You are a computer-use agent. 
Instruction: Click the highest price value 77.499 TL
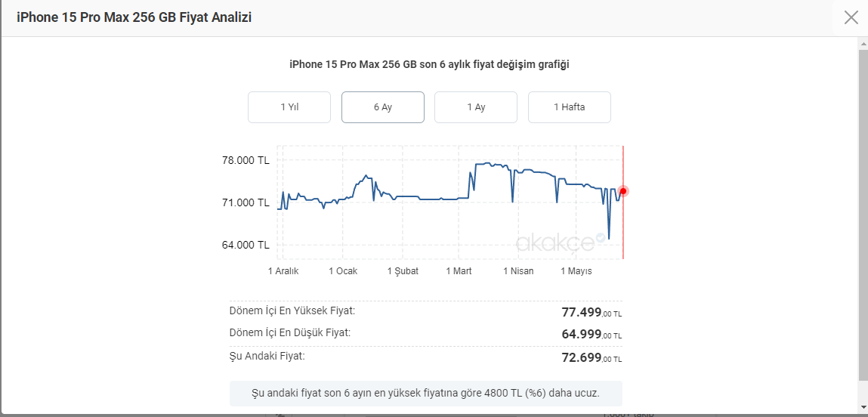[592, 312]
